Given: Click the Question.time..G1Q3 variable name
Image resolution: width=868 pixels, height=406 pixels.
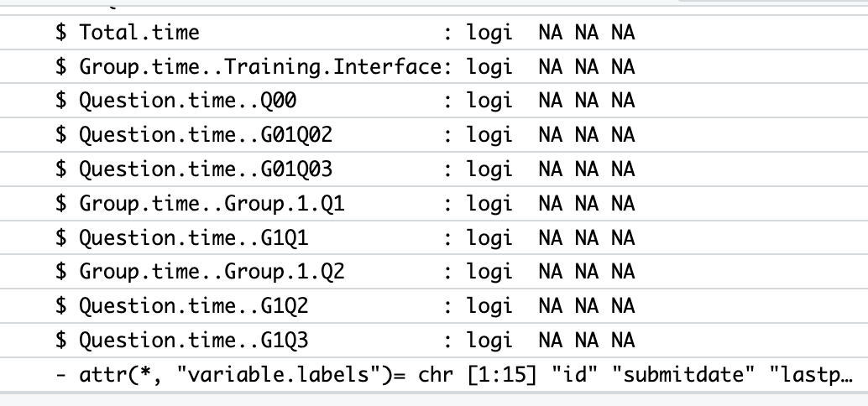Looking at the screenshot, I should pyautogui.click(x=194, y=341).
